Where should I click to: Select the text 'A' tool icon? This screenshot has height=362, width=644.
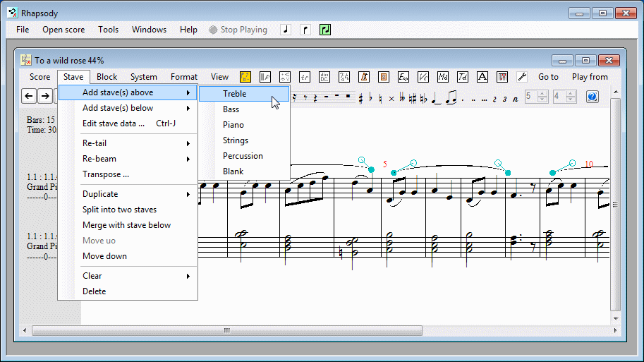coord(482,77)
